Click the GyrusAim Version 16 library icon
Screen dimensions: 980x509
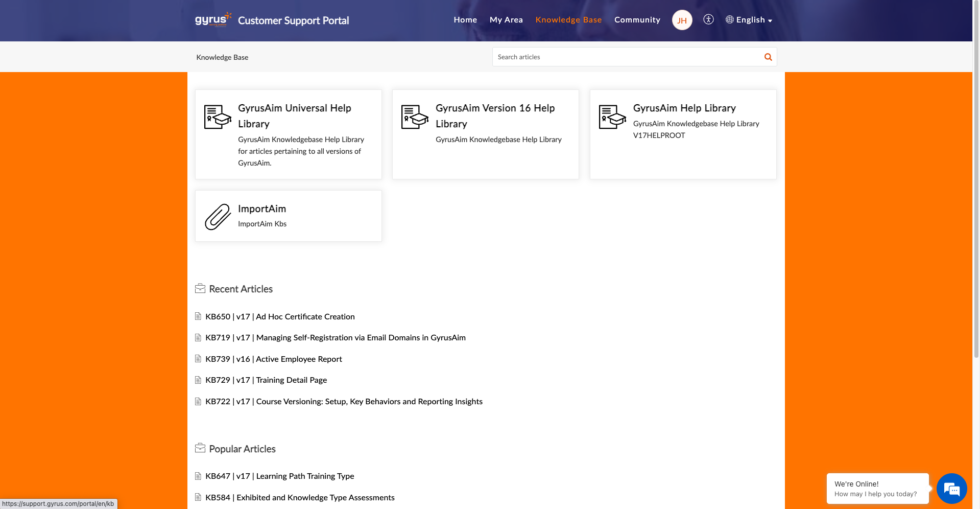point(415,117)
